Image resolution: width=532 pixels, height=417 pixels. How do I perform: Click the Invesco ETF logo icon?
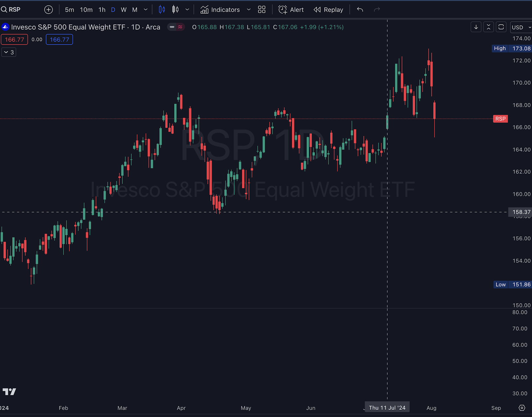tap(5, 27)
